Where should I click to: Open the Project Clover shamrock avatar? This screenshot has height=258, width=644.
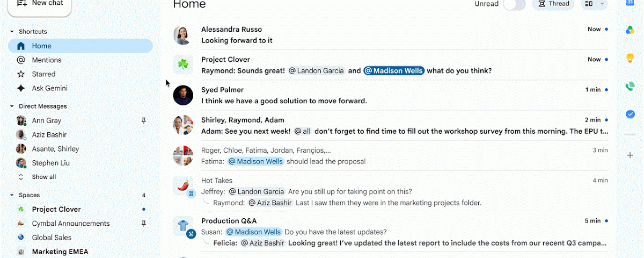click(183, 64)
